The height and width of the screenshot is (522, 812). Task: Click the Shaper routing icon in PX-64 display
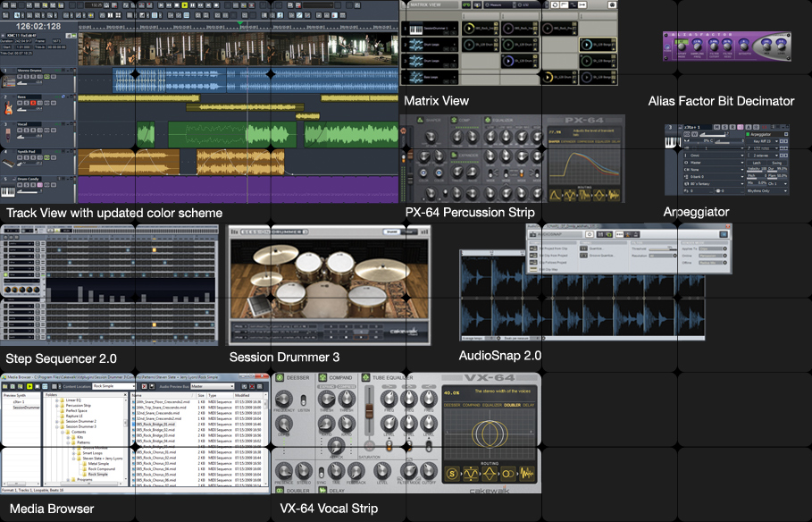tap(555, 196)
